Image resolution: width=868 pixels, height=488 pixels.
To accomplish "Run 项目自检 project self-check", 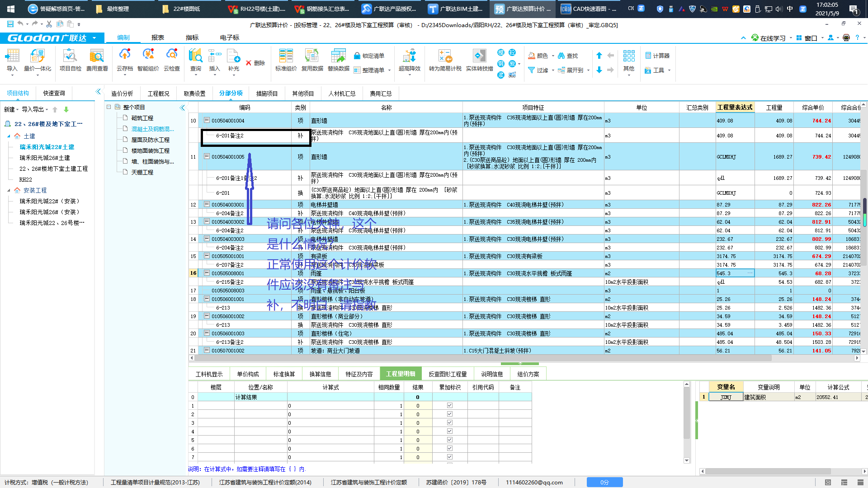I will (70, 60).
